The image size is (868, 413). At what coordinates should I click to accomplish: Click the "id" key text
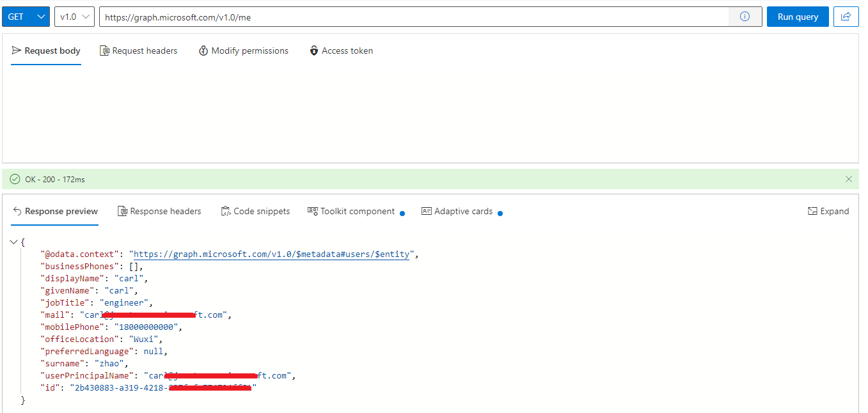[51, 388]
